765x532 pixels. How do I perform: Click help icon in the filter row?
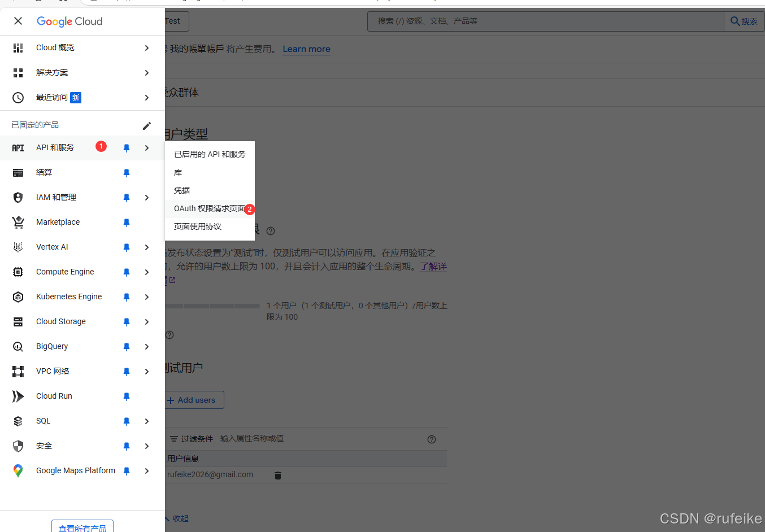coord(432,439)
